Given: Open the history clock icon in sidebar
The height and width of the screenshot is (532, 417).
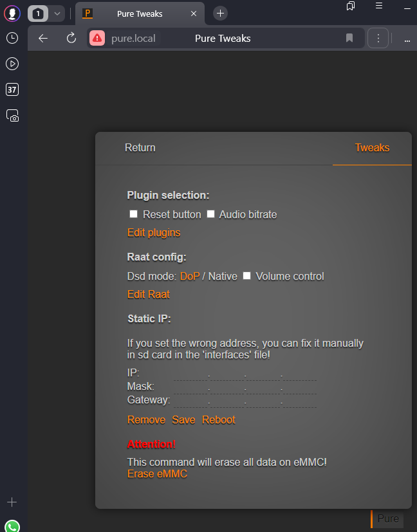Looking at the screenshot, I should tap(12, 38).
